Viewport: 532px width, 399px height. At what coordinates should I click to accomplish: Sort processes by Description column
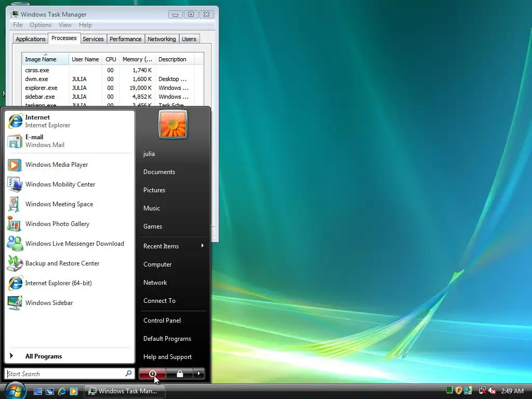tap(175, 59)
